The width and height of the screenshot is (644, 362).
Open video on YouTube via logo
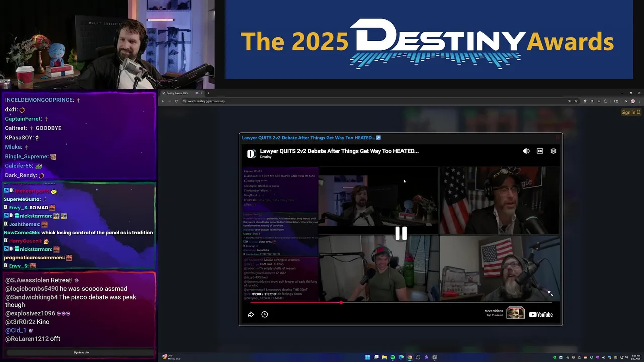tap(541, 315)
